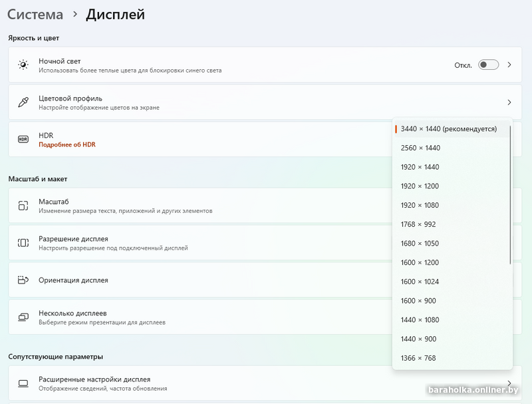Click the HDR badge icon

click(23, 139)
